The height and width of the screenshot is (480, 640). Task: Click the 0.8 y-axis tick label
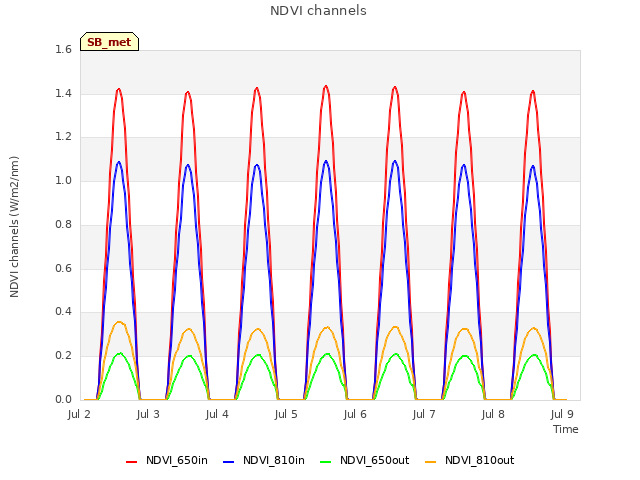click(x=63, y=224)
